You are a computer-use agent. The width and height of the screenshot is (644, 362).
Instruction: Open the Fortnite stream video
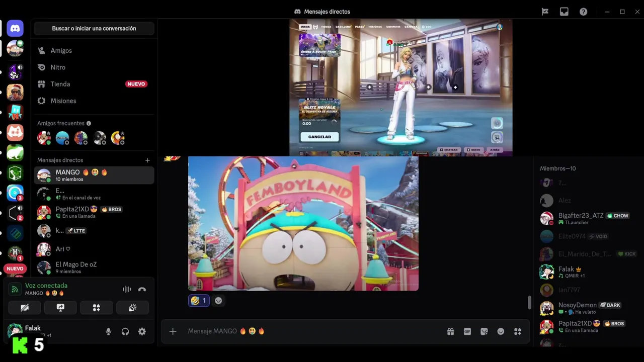tap(401, 87)
